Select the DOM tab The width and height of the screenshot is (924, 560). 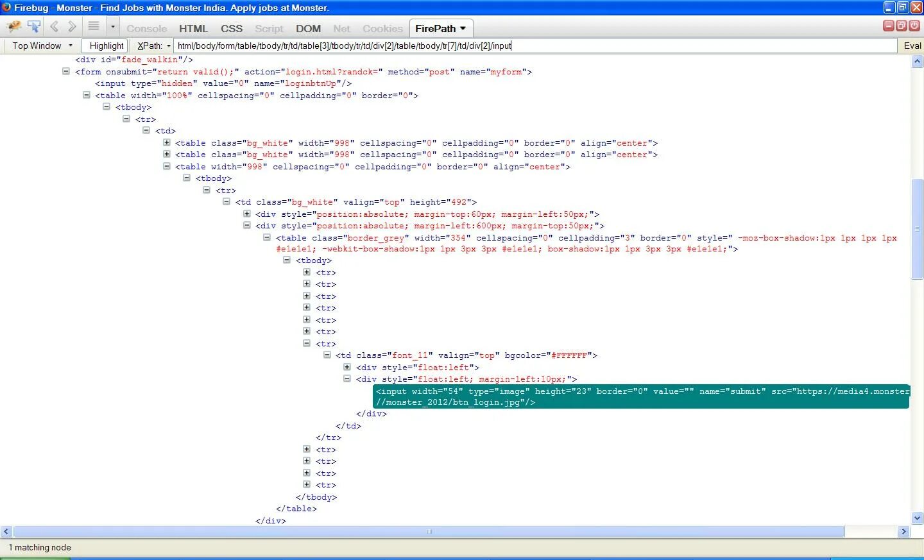tap(308, 29)
